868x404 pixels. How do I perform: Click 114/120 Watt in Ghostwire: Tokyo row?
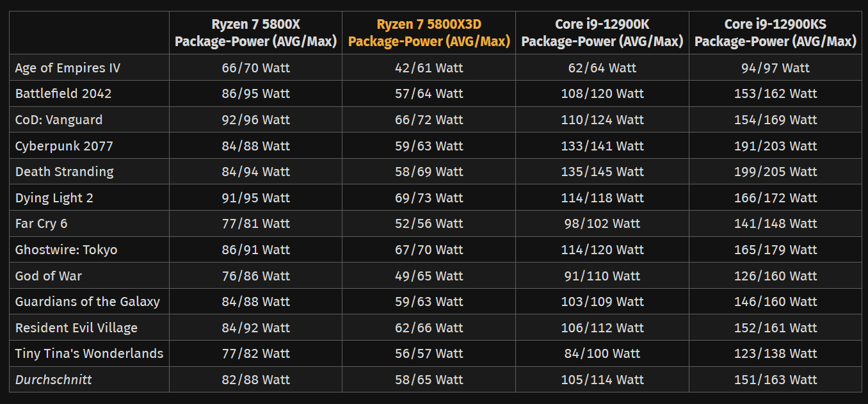[602, 250]
